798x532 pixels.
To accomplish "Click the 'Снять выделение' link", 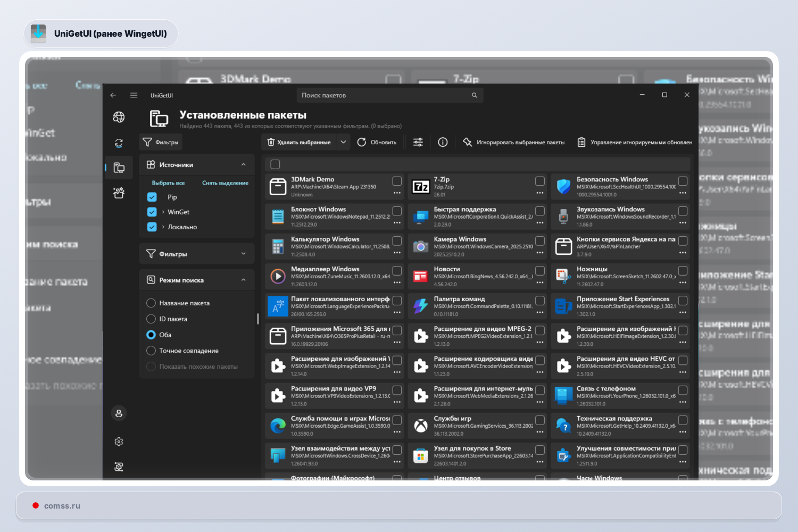I will [x=225, y=183].
